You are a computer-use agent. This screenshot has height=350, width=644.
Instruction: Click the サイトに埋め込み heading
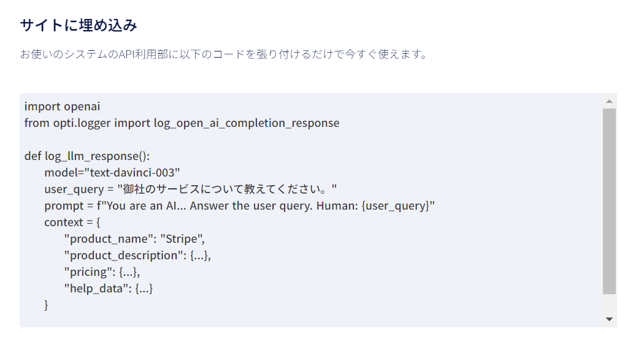[x=79, y=26]
